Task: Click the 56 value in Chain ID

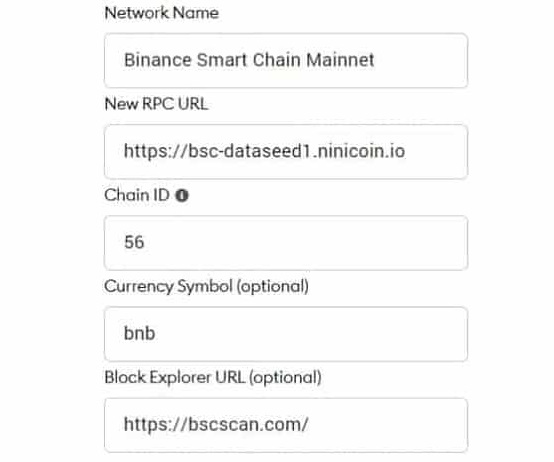Action: pyautogui.click(x=134, y=242)
